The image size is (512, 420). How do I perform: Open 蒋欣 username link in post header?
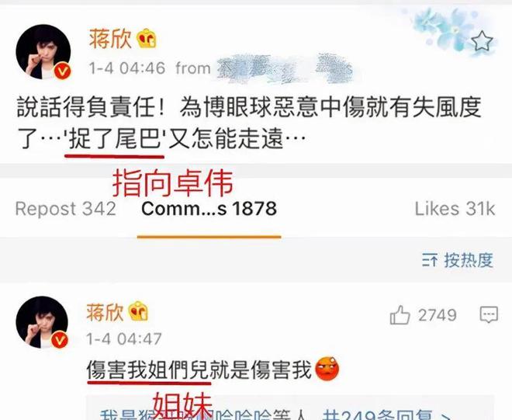click(x=110, y=39)
